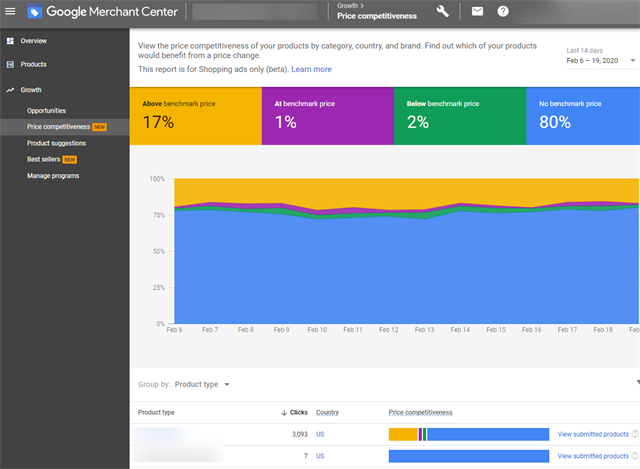This screenshot has height=469, width=640.
Task: Open the Products sidebar item
Action: 64,64
